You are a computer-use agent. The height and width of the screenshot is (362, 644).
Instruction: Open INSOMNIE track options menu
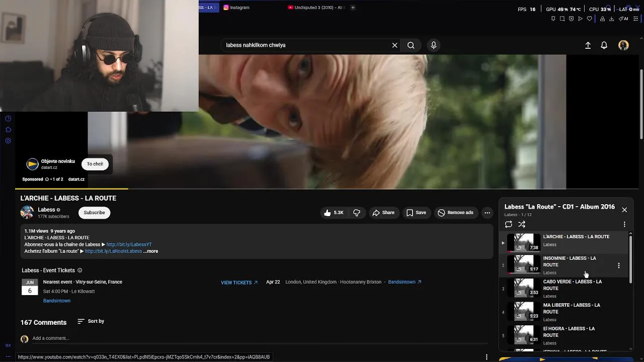619,265
